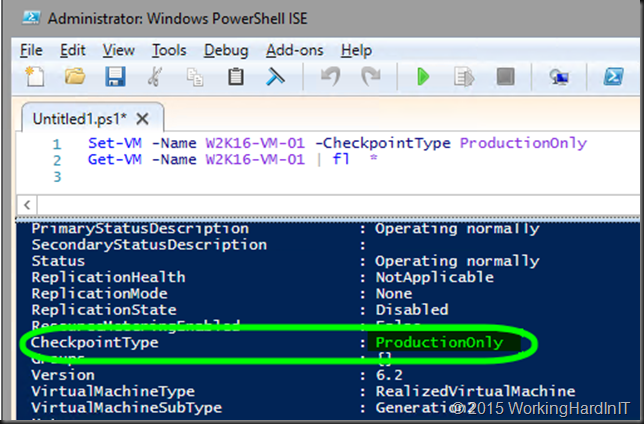Click the Redo arrow icon
644x424 pixels.
coord(370,76)
